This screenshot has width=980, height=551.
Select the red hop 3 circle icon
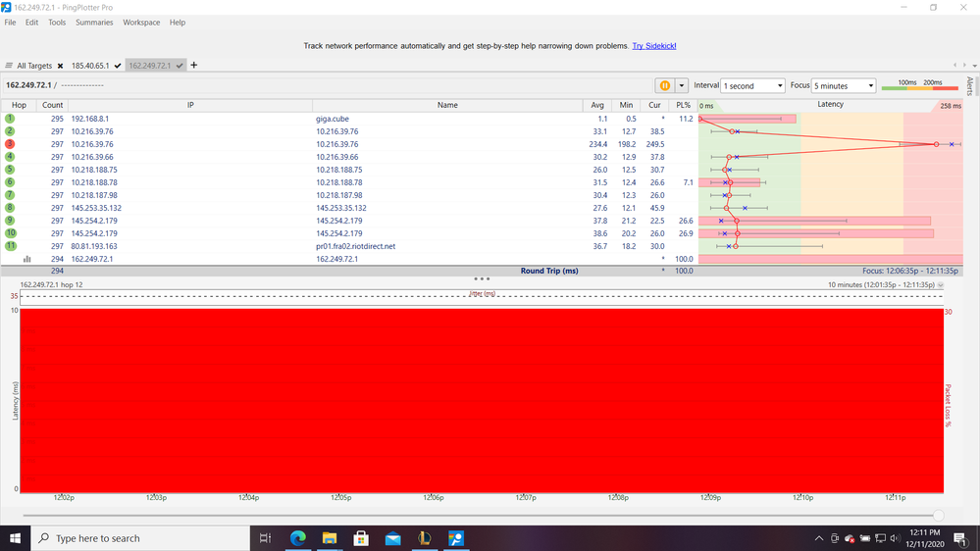(10, 144)
